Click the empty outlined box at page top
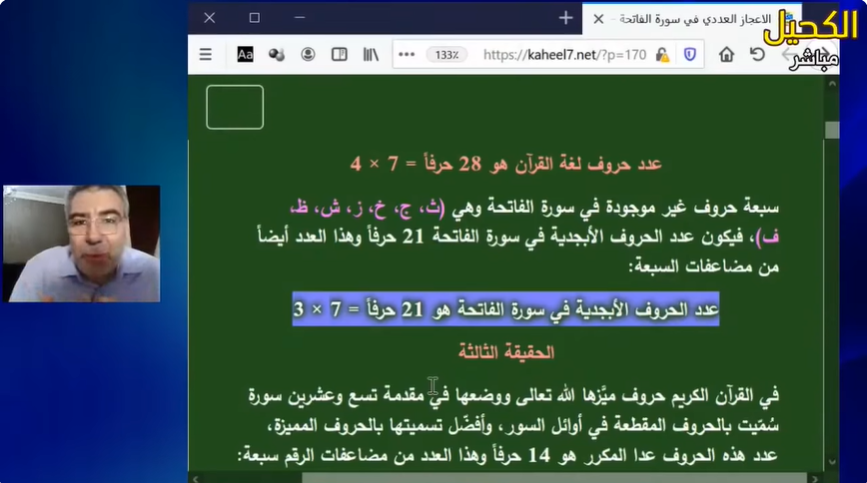This screenshot has width=867, height=483. 235,107
